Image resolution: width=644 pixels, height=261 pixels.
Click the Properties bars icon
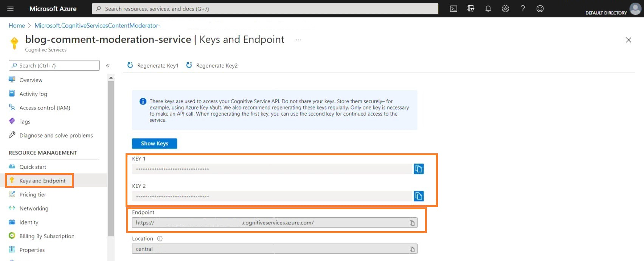(12, 250)
